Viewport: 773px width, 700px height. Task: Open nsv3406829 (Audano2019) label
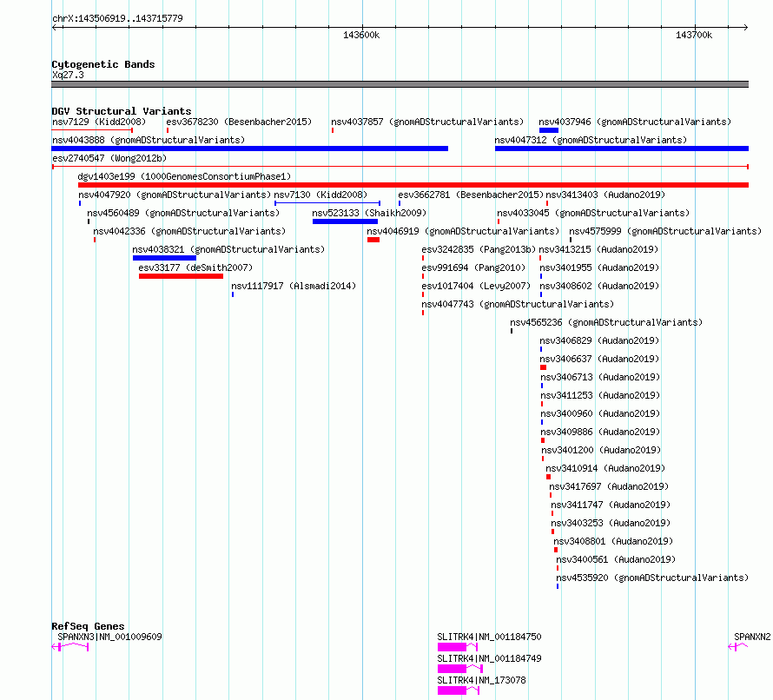coord(599,340)
